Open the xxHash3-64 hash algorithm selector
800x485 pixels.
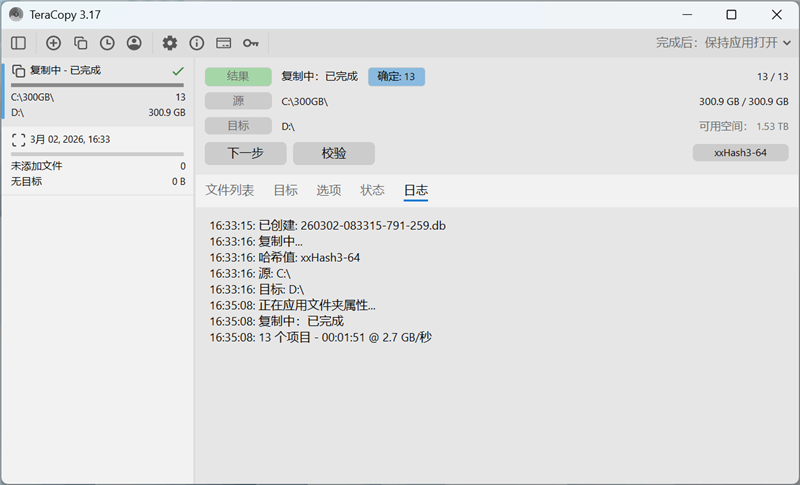[x=740, y=152]
